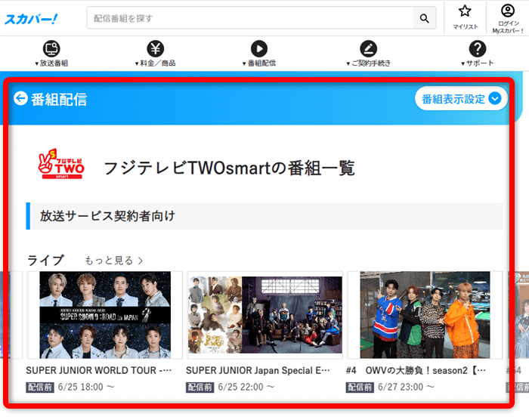Open the ログイン Myスカパー! account icon
This screenshot has width=529, height=420.
[x=507, y=11]
